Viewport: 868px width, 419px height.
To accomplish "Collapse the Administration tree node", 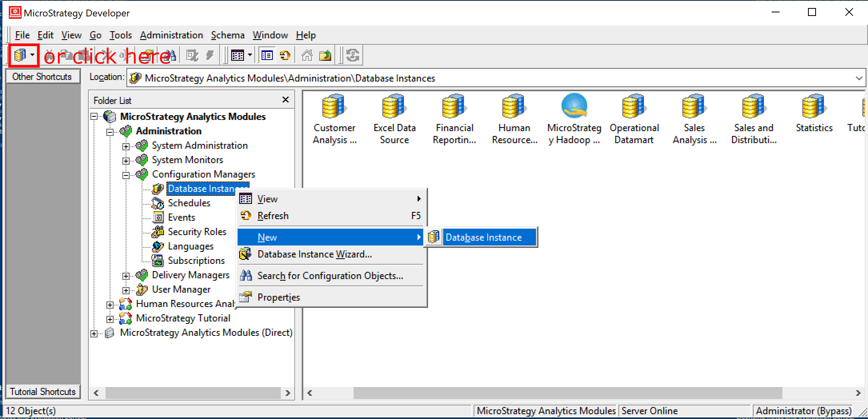I will 110,132.
